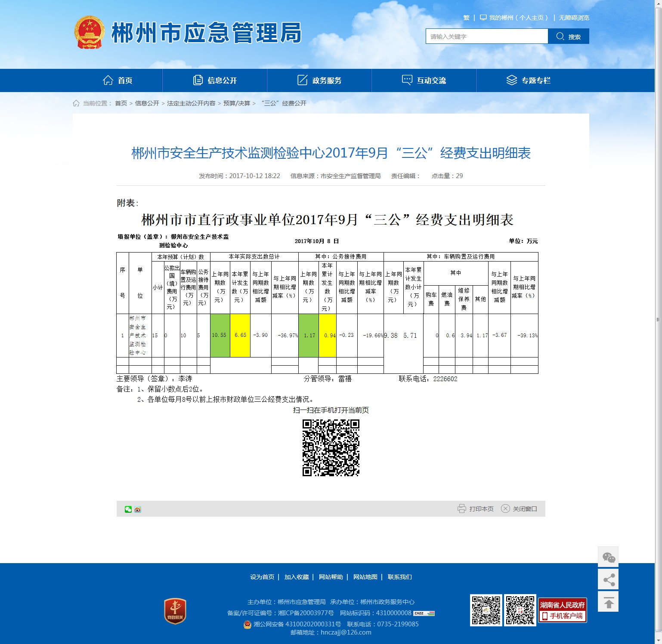This screenshot has width=662, height=644.
Task: Click the green cell with 10.55
Action: (x=220, y=336)
